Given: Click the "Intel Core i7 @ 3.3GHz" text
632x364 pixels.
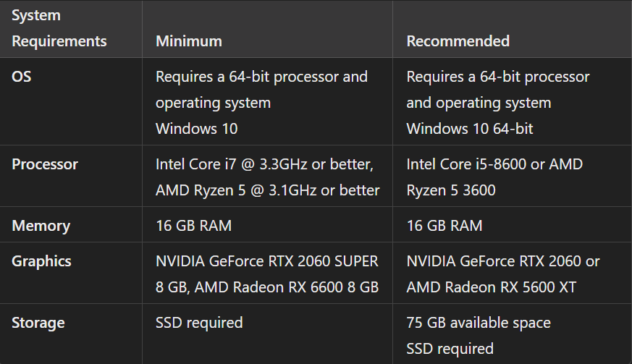Looking at the screenshot, I should point(236,164).
